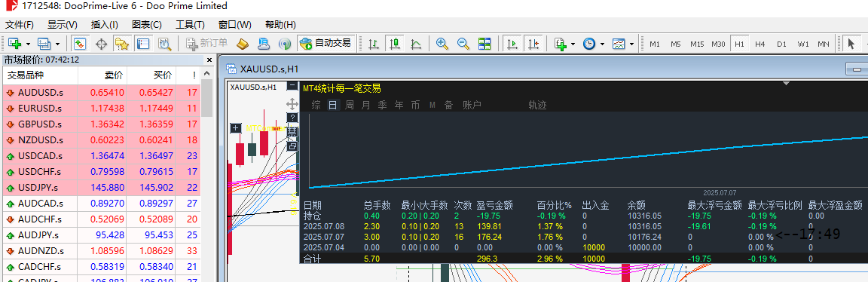Select the H4 timeframe
This screenshot has height=282, width=868.
click(760, 44)
